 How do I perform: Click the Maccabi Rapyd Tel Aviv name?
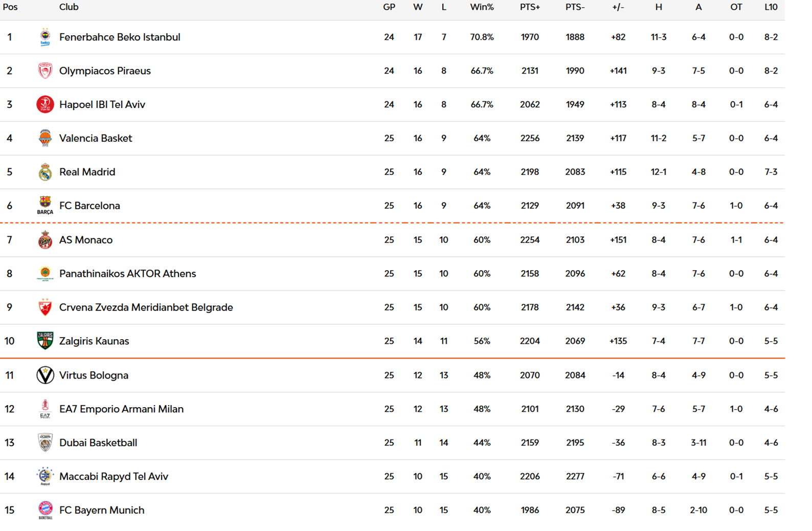pos(114,476)
